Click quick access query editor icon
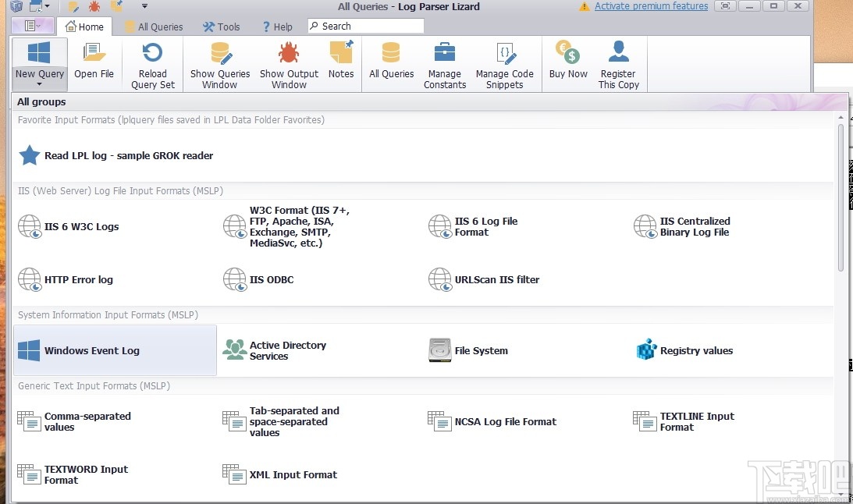This screenshot has height=504, width=853. 73,6
